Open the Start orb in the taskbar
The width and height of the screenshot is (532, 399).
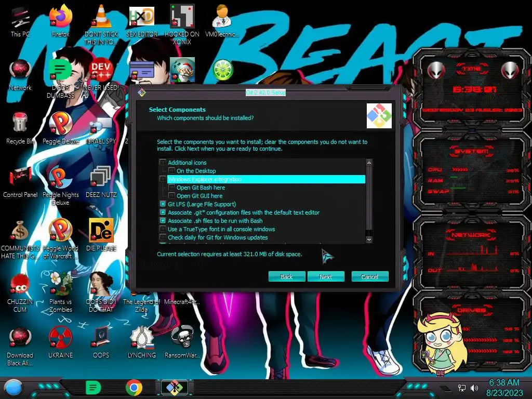point(13,388)
